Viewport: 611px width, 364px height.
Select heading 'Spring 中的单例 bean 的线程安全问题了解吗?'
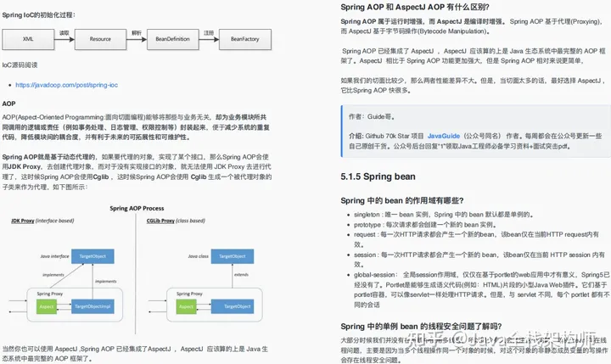pyautogui.click(x=421, y=326)
